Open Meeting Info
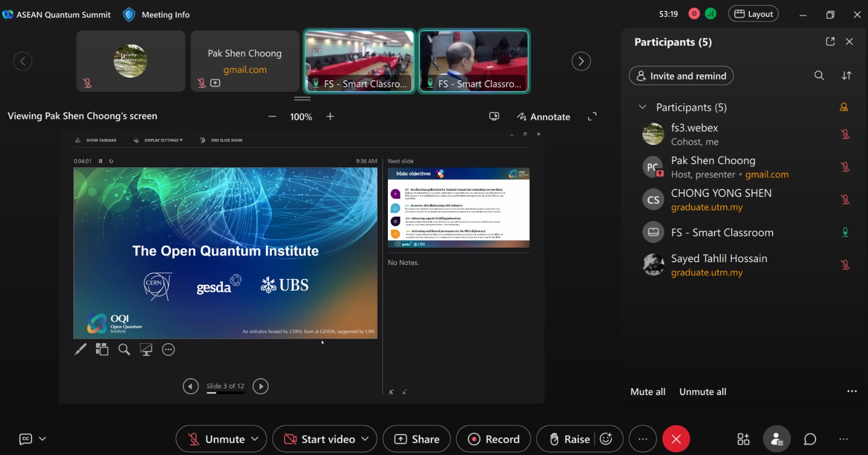 pos(157,15)
